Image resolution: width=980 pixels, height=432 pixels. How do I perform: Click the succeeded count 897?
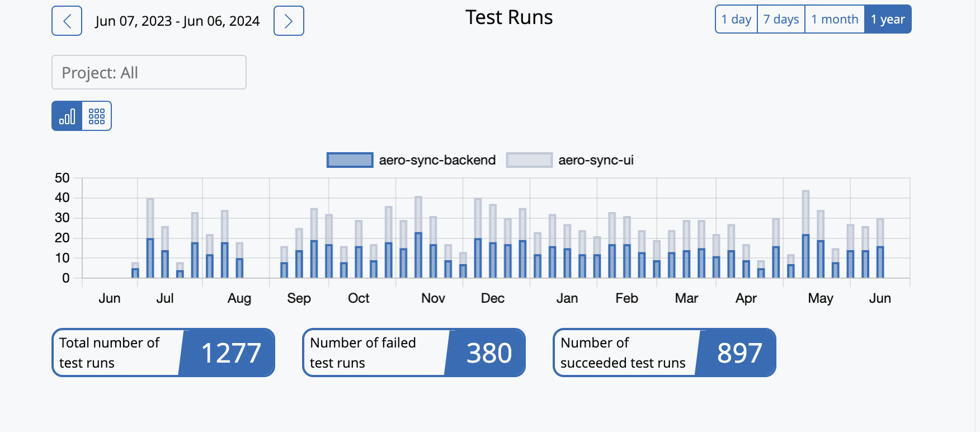[739, 353]
